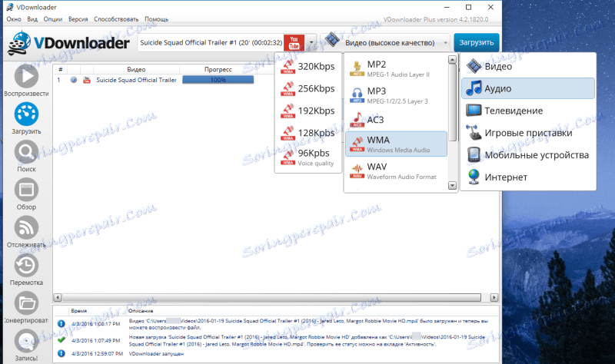Click the # column header
The image size is (615, 364).
(61, 69)
